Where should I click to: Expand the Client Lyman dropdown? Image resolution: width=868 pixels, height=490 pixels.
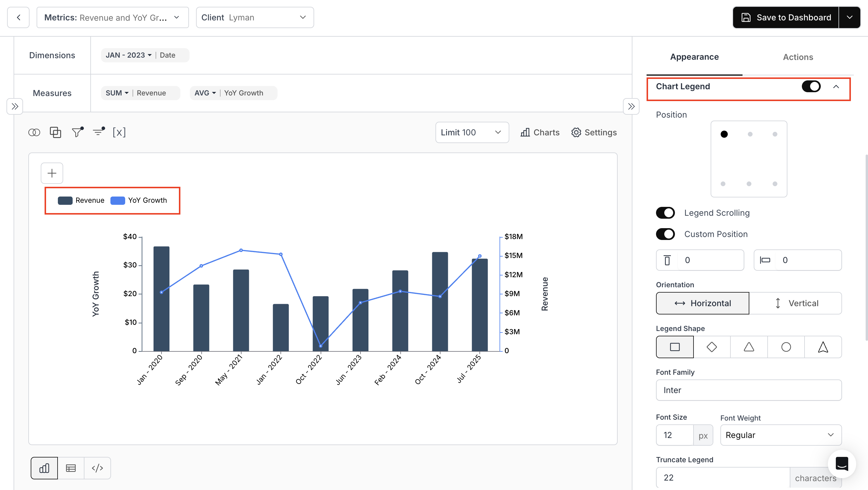(x=255, y=17)
